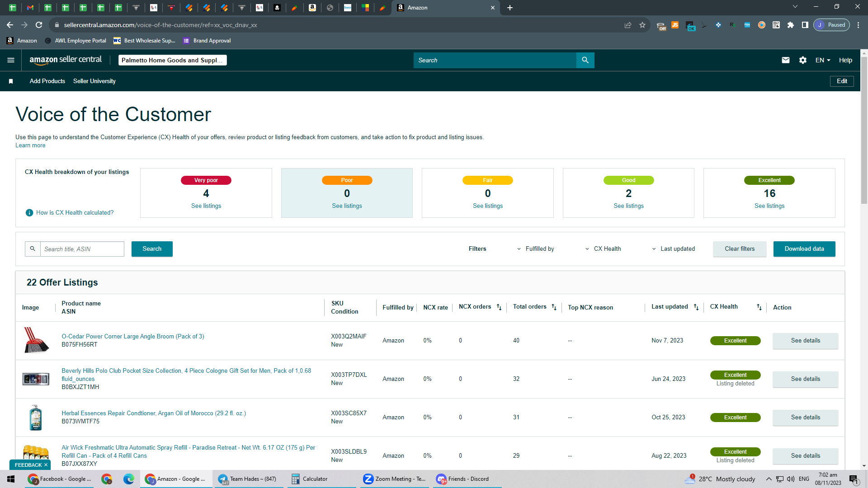Sort listings by CX Health column
The width and height of the screenshot is (868, 488).
click(759, 307)
